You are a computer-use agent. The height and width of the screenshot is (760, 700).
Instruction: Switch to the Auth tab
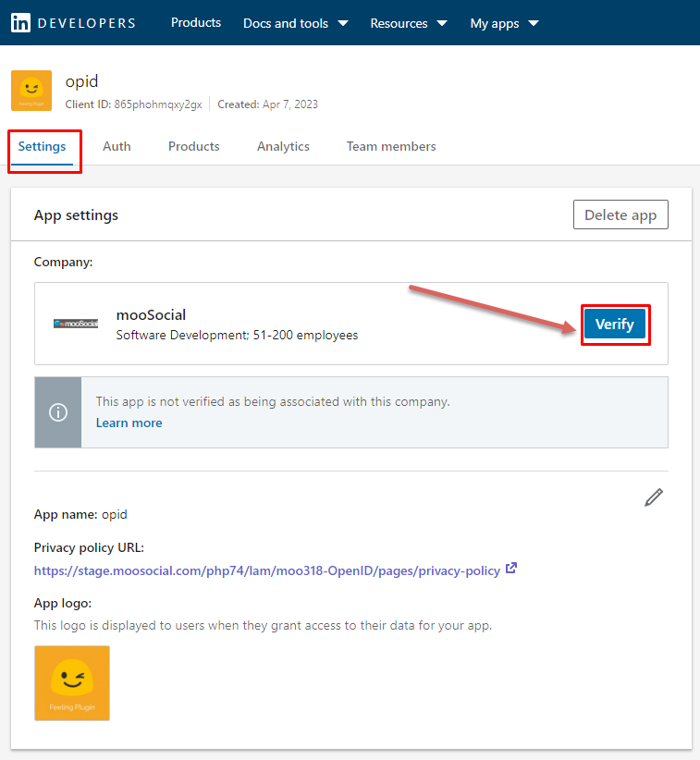coord(117,146)
